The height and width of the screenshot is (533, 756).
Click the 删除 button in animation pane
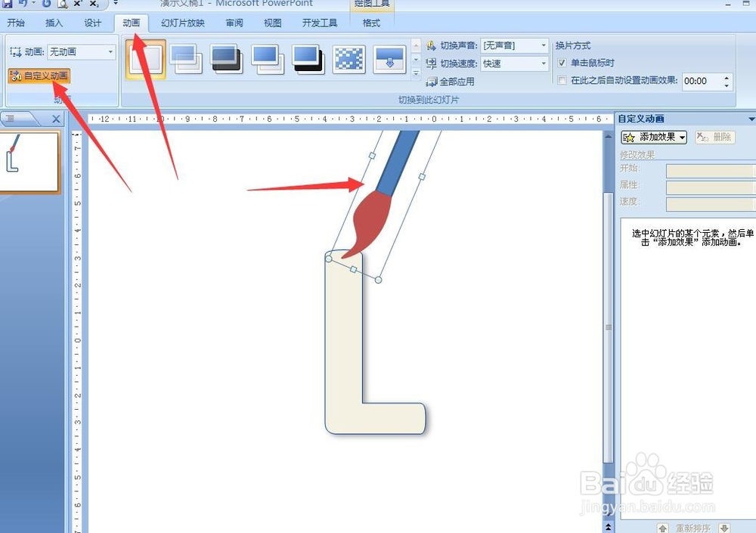715,138
